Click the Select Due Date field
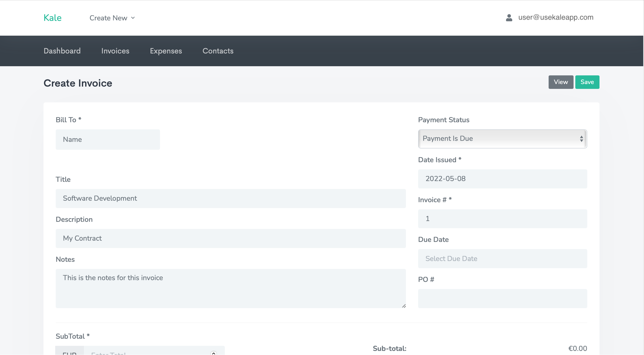Screen dimensions: 644x355 [x=502, y=258]
